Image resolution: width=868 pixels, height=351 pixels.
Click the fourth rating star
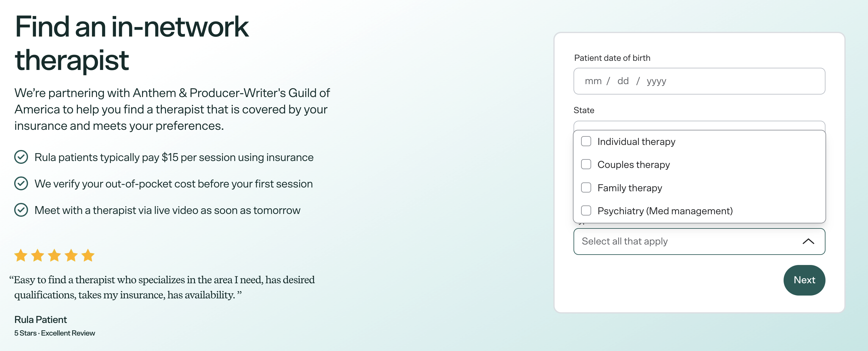[x=71, y=255]
